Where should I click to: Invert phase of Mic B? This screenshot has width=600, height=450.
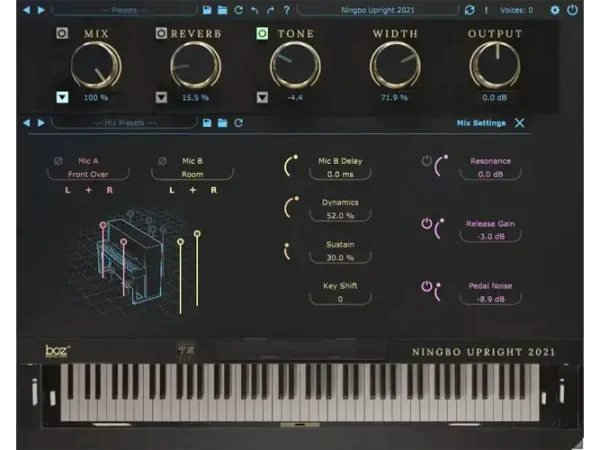coord(162,161)
